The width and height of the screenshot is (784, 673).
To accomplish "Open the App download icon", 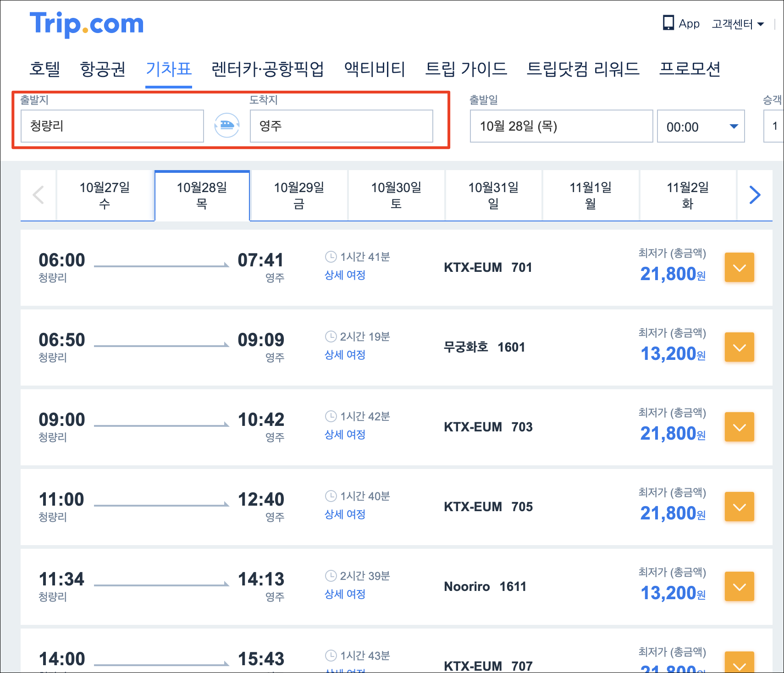I will pos(668,23).
